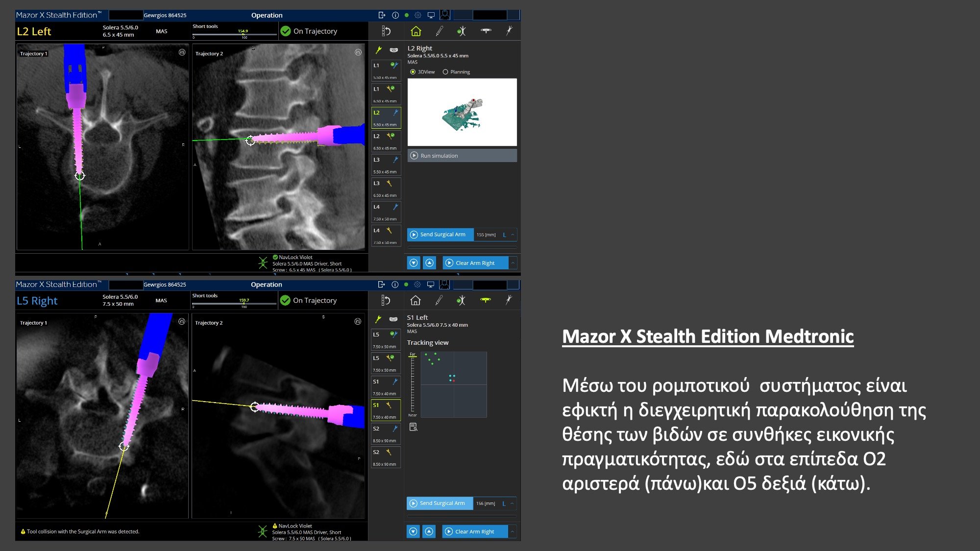Viewport: 980px width, 551px height.
Task: Toggle pause icon on bottom Trajectory 1 view
Action: point(181,322)
